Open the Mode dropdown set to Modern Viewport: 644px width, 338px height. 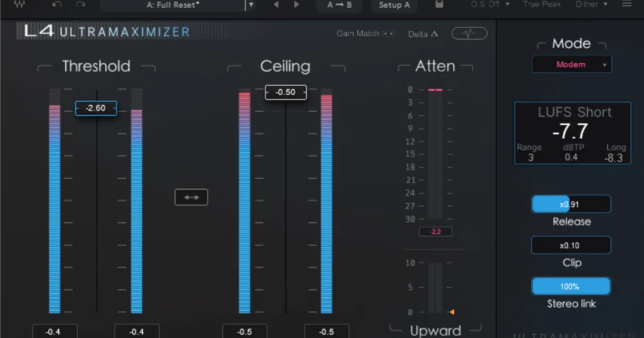(572, 64)
